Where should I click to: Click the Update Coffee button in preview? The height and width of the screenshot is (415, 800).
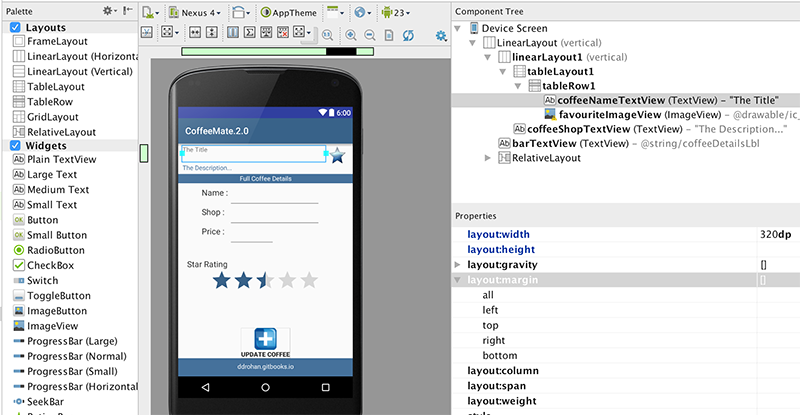(265, 343)
